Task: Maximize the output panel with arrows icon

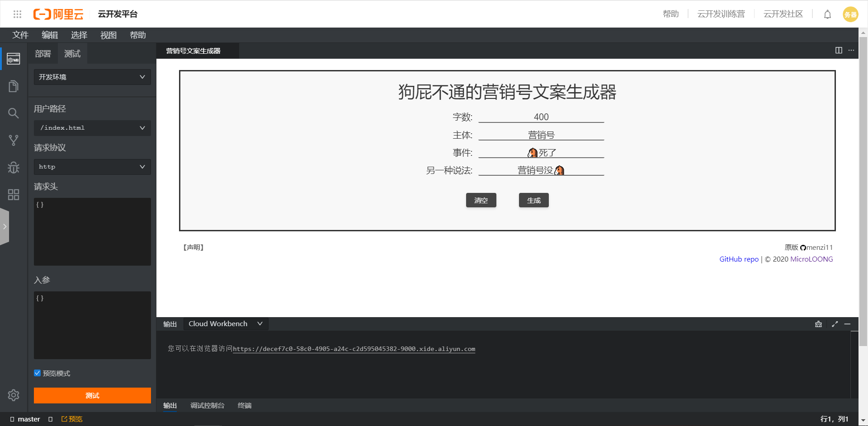Action: coord(835,324)
